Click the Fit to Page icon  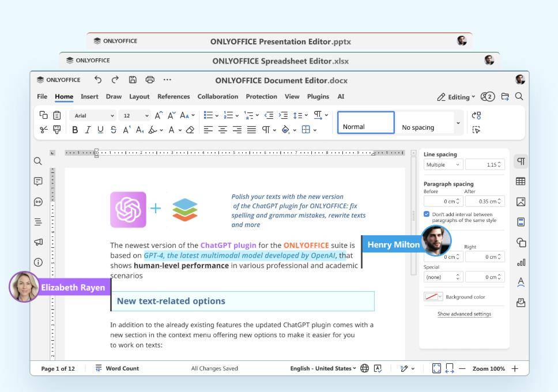coord(436,368)
